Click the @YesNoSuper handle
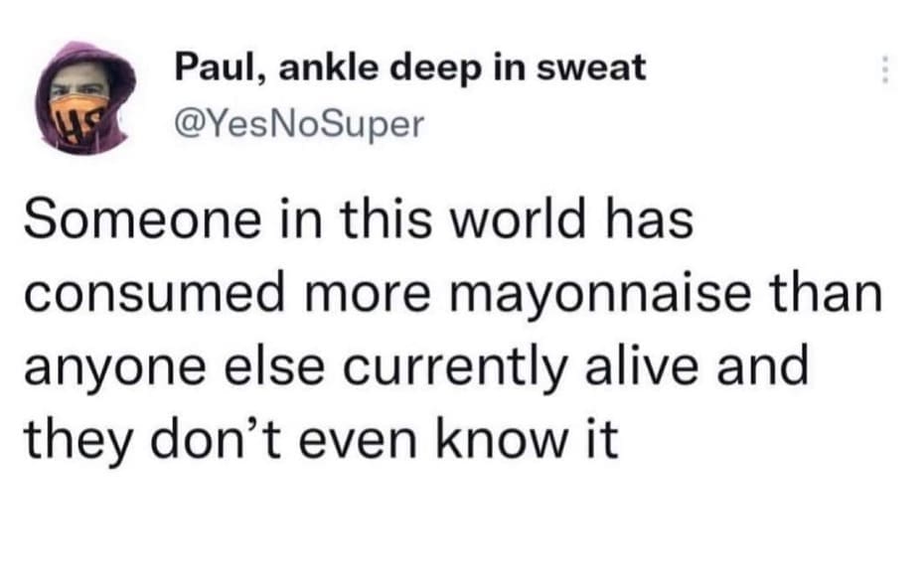This screenshot has width=924, height=568. click(x=299, y=123)
